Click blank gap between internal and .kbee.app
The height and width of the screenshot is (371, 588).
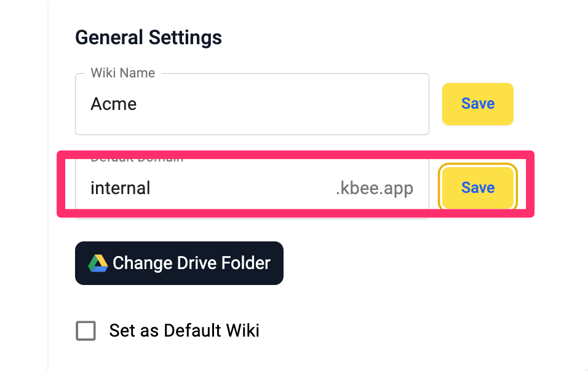[x=243, y=188]
